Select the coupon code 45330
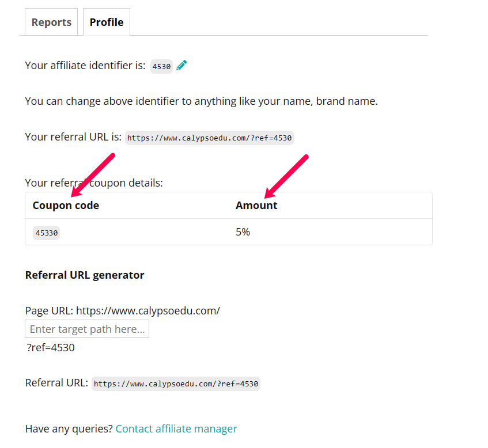The height and width of the screenshot is (448, 488). (46, 233)
